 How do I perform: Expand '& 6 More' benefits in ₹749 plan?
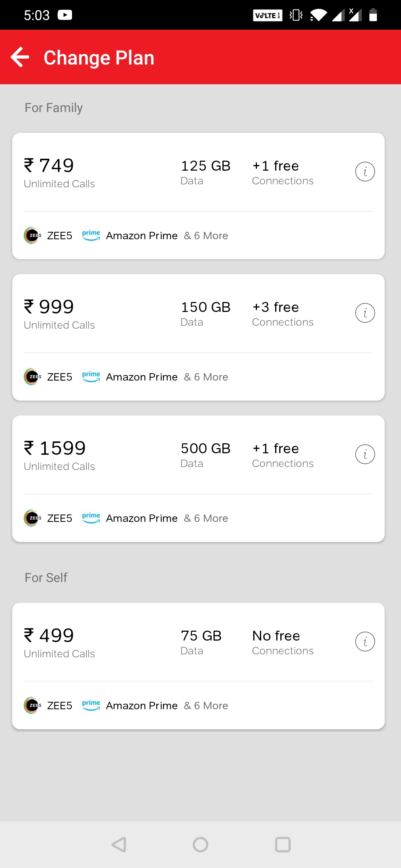[206, 236]
